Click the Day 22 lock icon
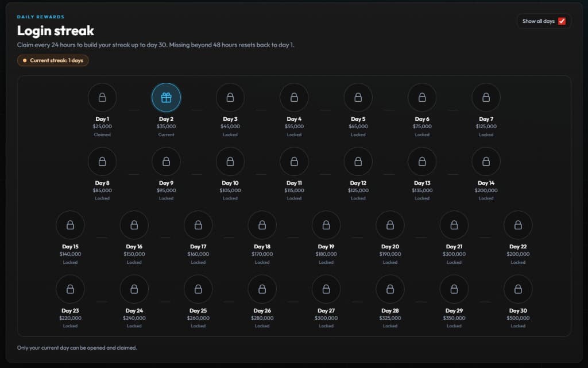 [x=517, y=225]
